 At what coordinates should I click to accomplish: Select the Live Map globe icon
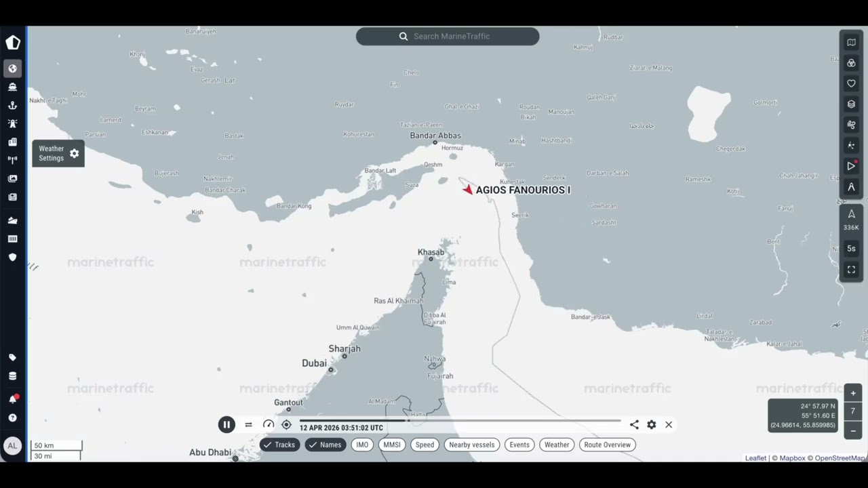coord(12,68)
